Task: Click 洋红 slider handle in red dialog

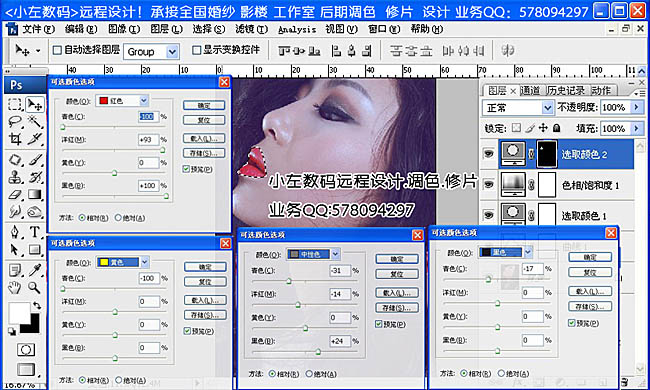Action: pyautogui.click(x=162, y=150)
